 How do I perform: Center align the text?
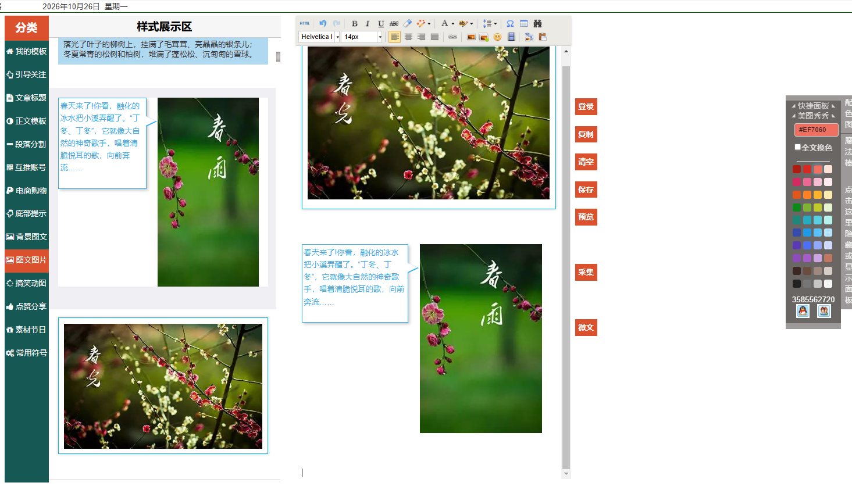coord(408,37)
